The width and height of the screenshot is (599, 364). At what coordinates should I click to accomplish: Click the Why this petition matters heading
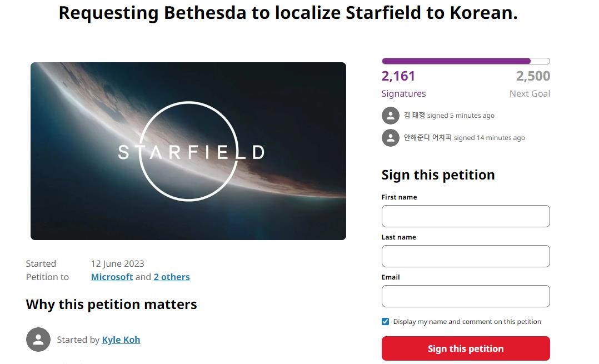click(x=112, y=305)
